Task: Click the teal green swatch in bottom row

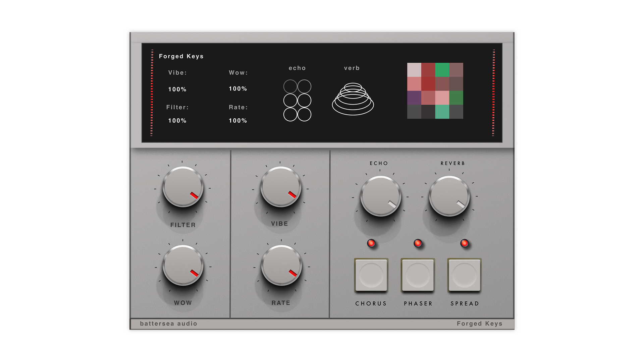Action: point(442,112)
